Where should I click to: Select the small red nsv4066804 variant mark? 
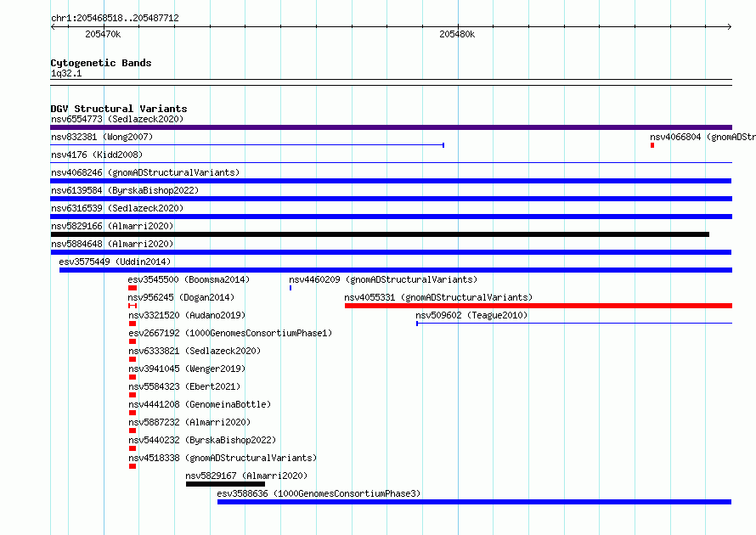[x=652, y=145]
